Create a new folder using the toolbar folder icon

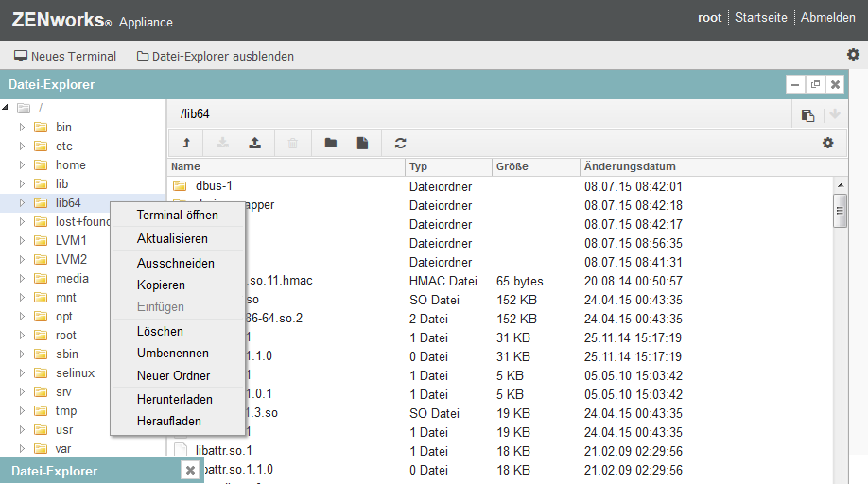click(x=330, y=144)
